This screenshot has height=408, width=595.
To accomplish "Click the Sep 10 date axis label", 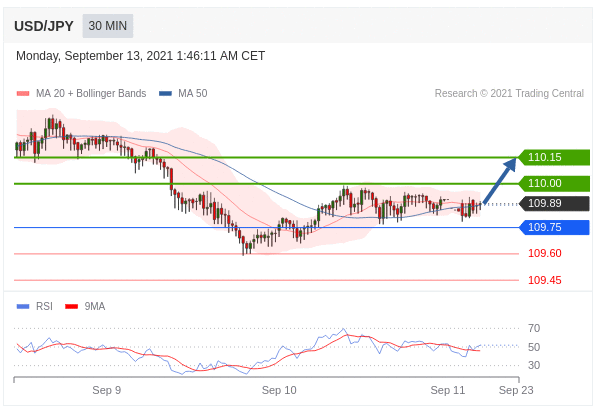I will point(279,390).
